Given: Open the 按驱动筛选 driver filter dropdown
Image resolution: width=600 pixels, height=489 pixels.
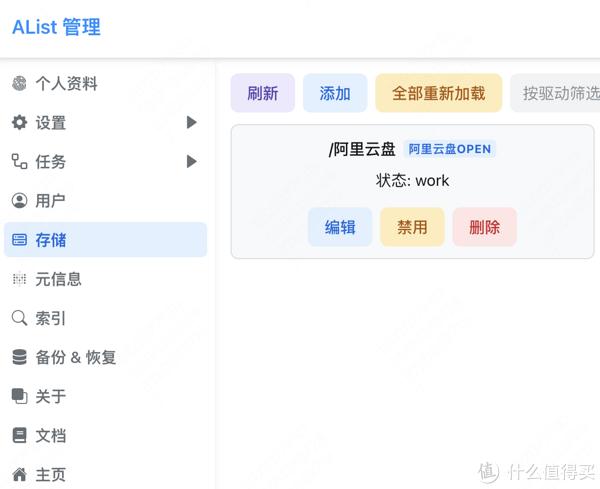Looking at the screenshot, I should pos(556,93).
